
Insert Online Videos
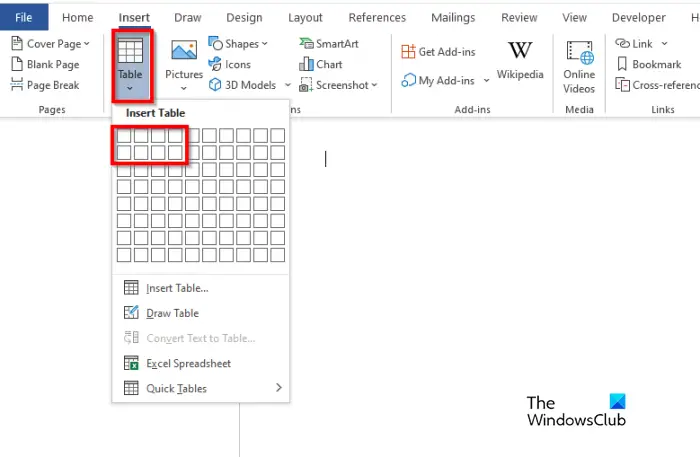[579, 67]
